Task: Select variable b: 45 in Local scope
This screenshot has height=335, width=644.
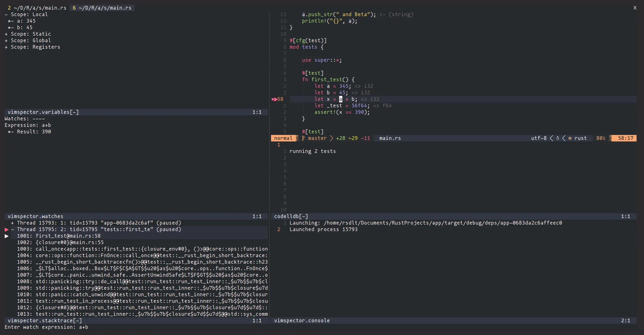Action: (20, 28)
